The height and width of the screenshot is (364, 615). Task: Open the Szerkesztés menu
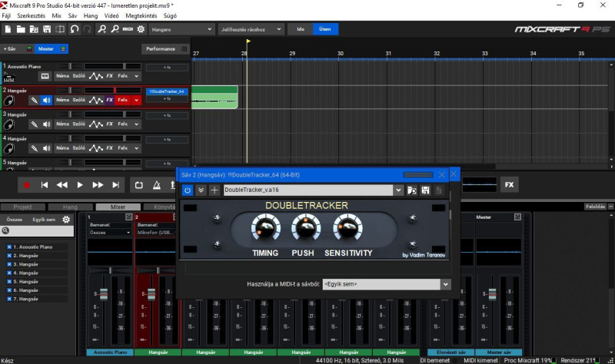[31, 15]
